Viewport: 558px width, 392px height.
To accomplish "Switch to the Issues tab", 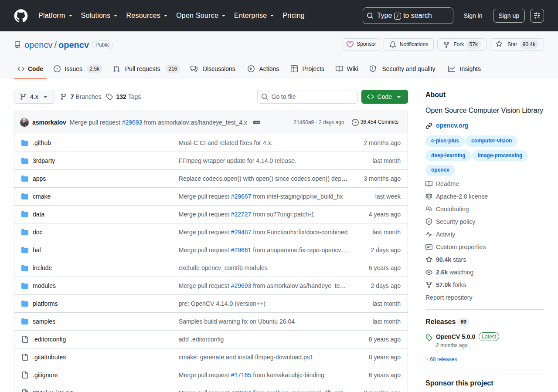I will (77, 69).
